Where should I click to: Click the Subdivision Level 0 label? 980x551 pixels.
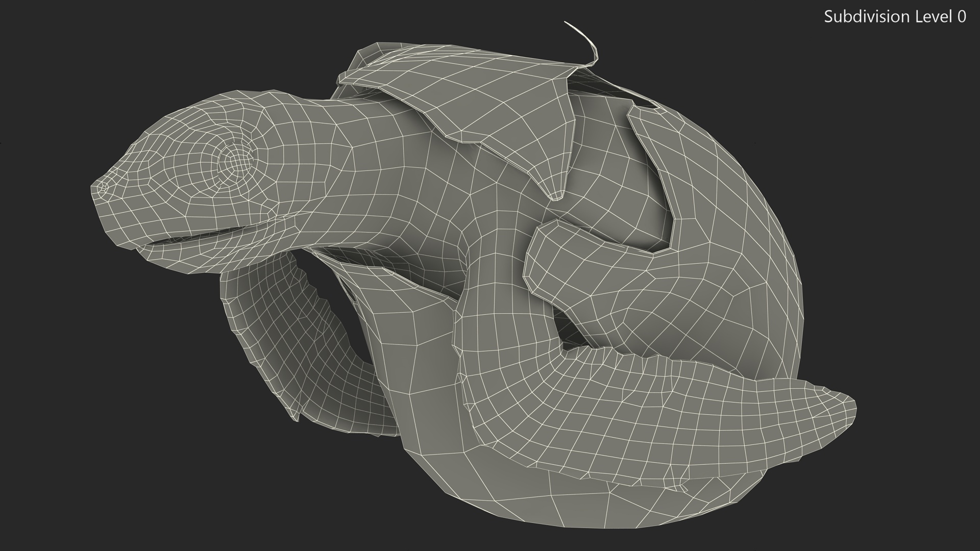895,17
